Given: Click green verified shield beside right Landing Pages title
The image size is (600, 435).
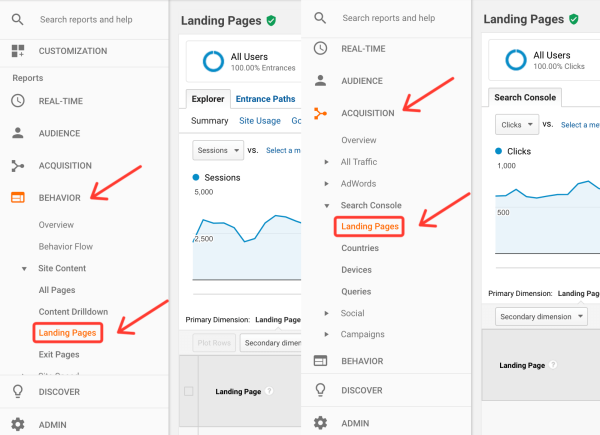Looking at the screenshot, I should tap(574, 19).
